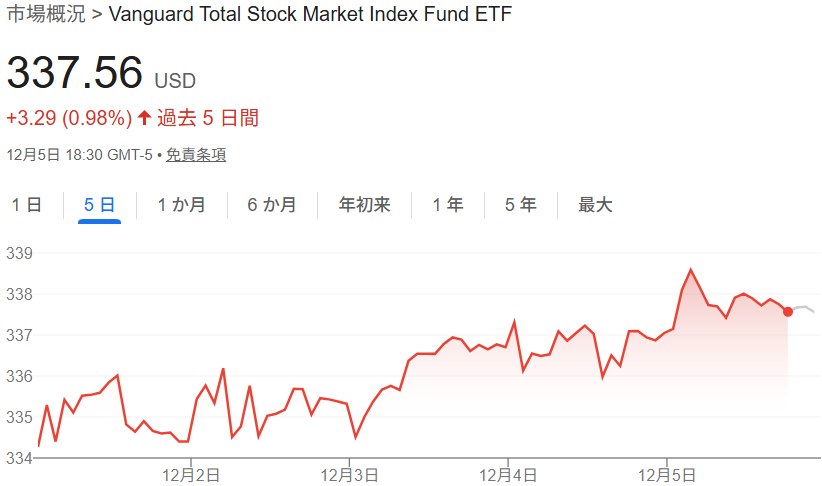Click the red upward arrow icon
The width and height of the screenshot is (822, 486).
coord(144,119)
